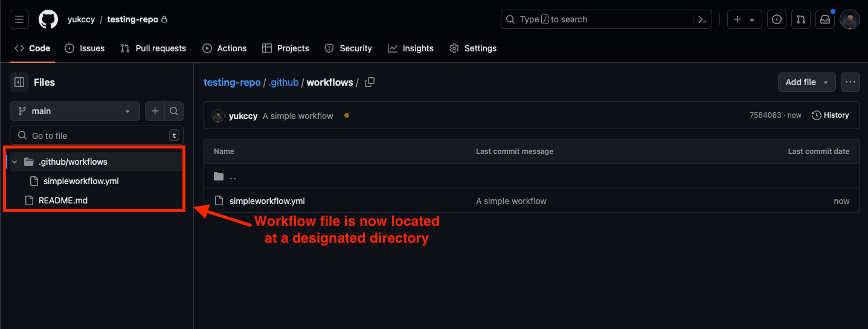The height and width of the screenshot is (329, 868).
Task: Click the 'Name' column header
Action: pyautogui.click(x=224, y=152)
